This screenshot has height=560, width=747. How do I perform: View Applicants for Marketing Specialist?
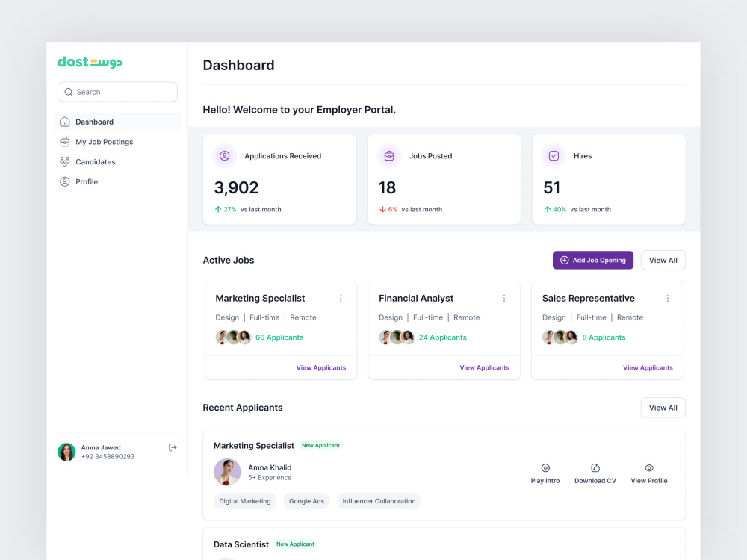pyautogui.click(x=321, y=367)
